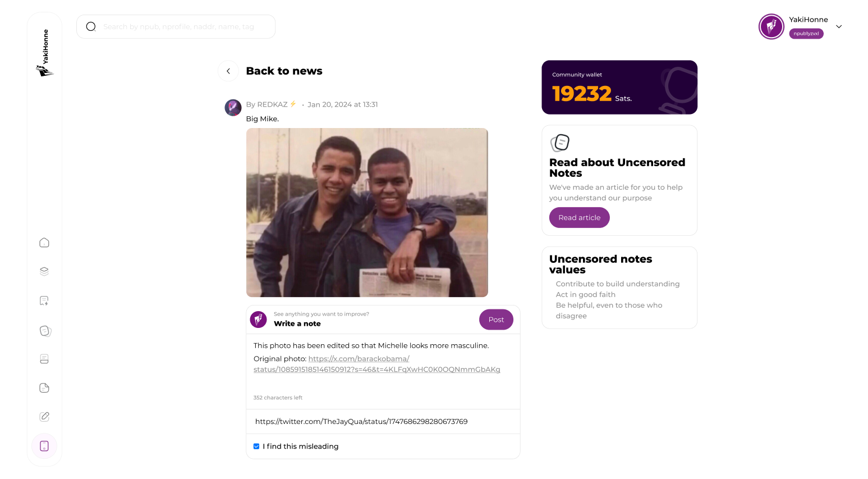Click the Community wallet card
The image size is (868, 479).
pos(619,88)
